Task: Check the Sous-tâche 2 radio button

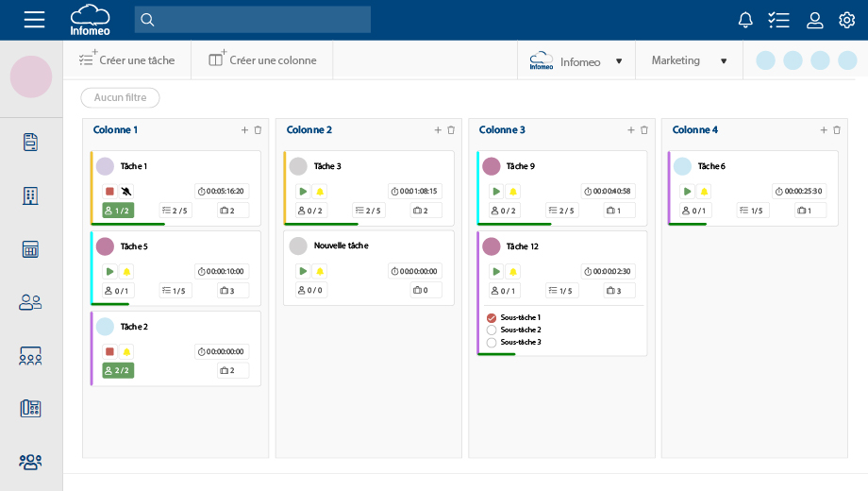Action: (x=492, y=330)
